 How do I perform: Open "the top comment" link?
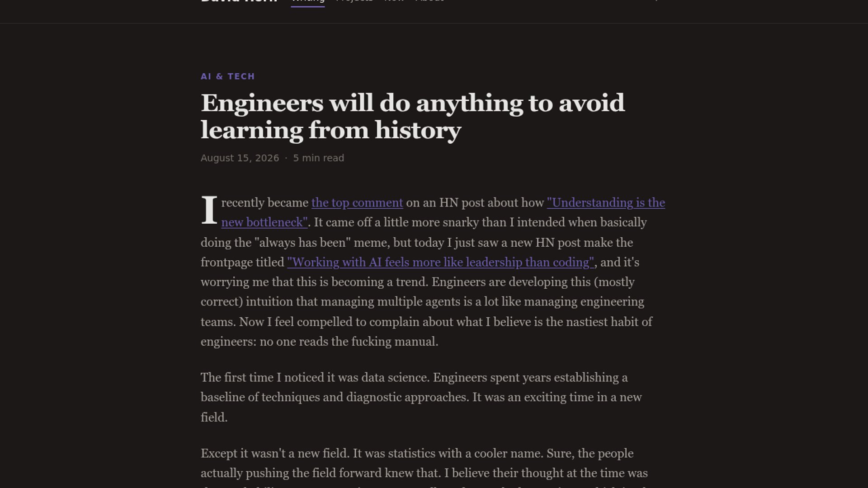357,203
